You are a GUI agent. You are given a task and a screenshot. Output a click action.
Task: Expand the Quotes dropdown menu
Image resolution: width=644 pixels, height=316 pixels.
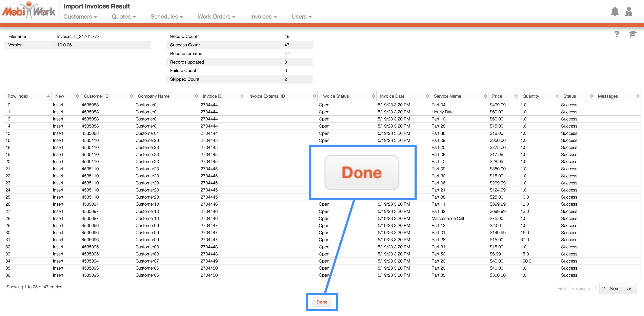123,17
